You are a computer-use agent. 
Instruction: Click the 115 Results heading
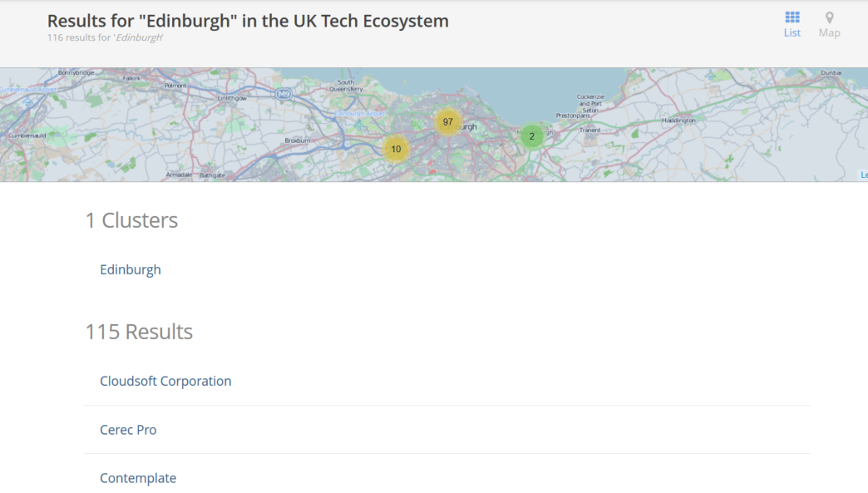coord(139,332)
